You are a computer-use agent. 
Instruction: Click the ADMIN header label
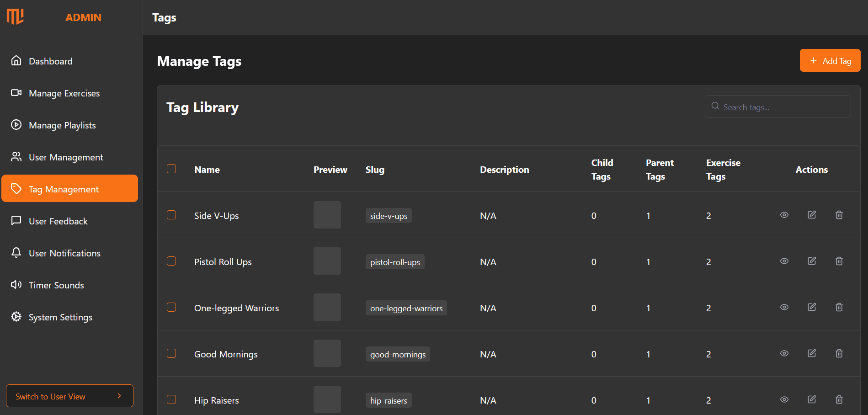click(83, 17)
